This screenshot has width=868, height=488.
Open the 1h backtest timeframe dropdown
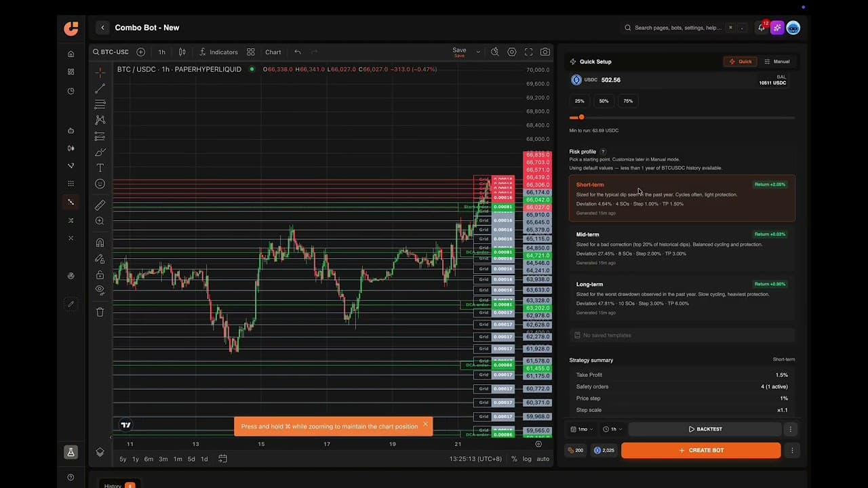click(x=612, y=429)
